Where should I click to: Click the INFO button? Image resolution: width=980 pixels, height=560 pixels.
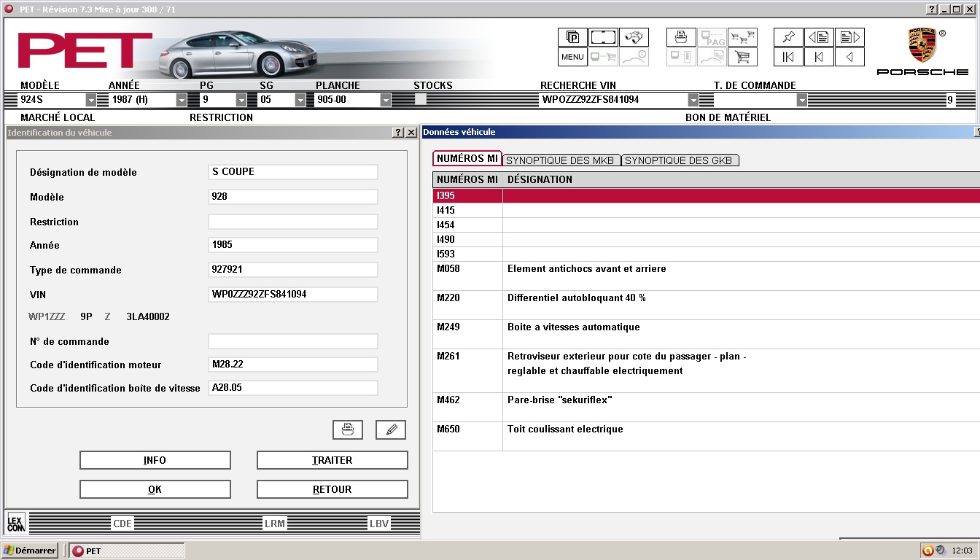click(x=155, y=460)
